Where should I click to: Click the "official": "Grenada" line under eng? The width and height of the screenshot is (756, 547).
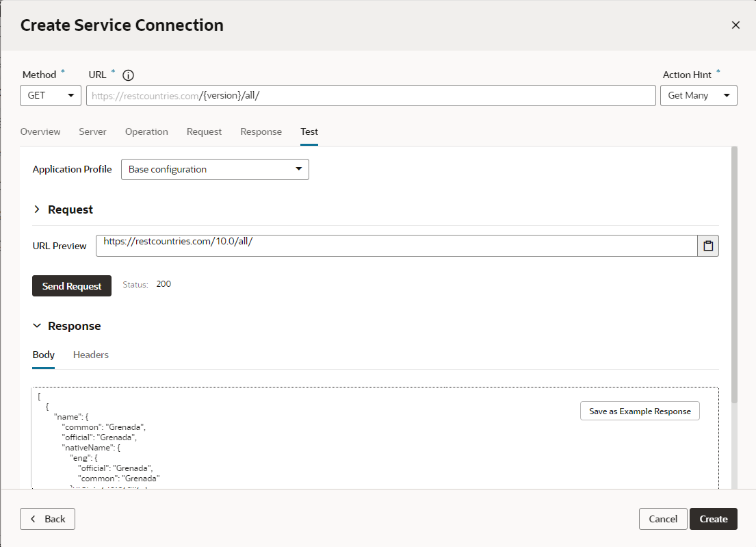coord(115,468)
